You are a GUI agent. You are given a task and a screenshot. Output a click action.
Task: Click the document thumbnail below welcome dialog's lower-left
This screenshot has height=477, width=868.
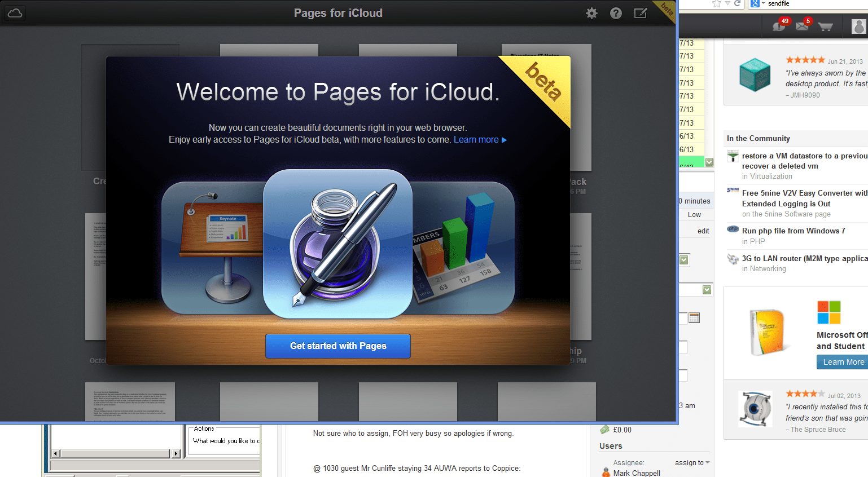(x=130, y=401)
